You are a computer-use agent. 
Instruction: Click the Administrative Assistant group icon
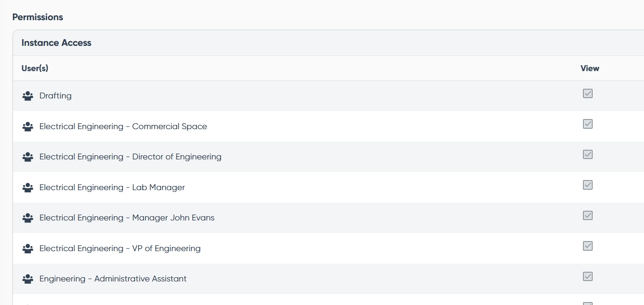click(x=28, y=279)
